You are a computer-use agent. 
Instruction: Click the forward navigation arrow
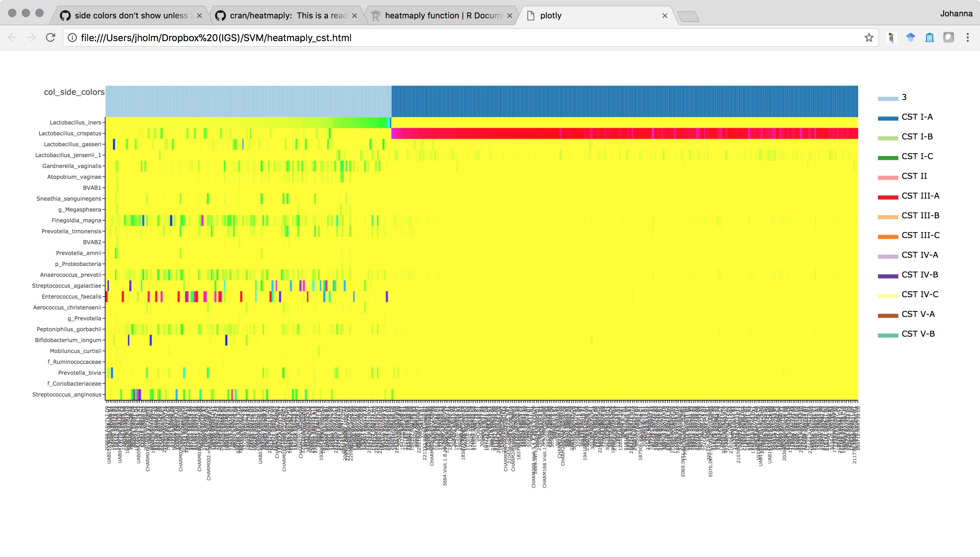[31, 37]
